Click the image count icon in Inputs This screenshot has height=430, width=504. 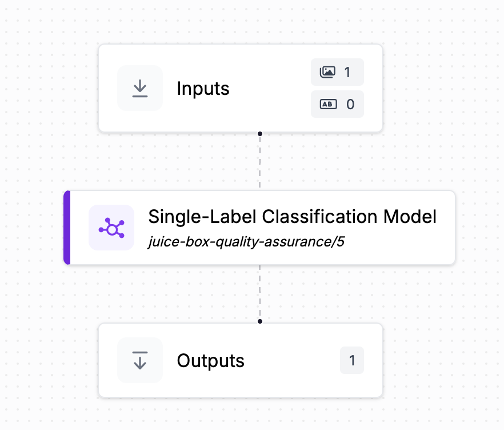pyautogui.click(x=327, y=72)
